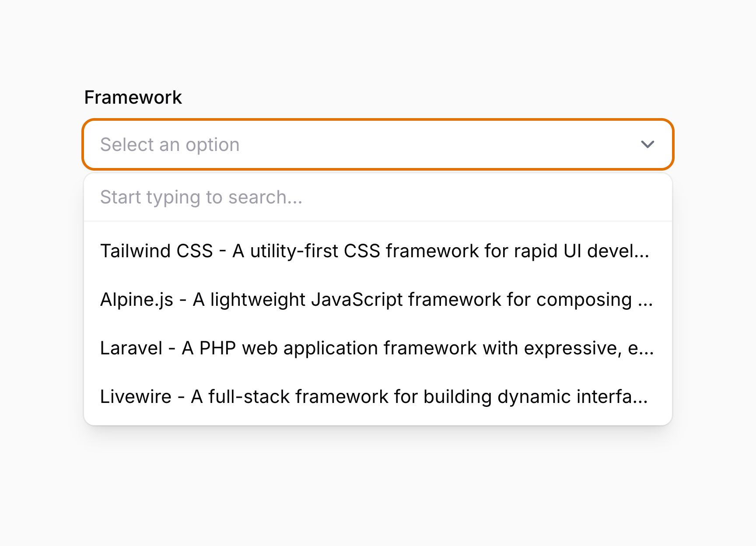Select first option in the Framework list
Image resolution: width=756 pixels, height=546 pixels.
point(378,251)
